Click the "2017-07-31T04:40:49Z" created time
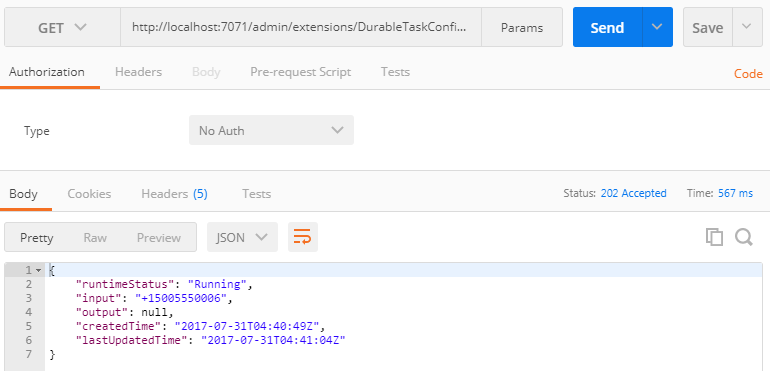770x371 pixels. point(248,326)
